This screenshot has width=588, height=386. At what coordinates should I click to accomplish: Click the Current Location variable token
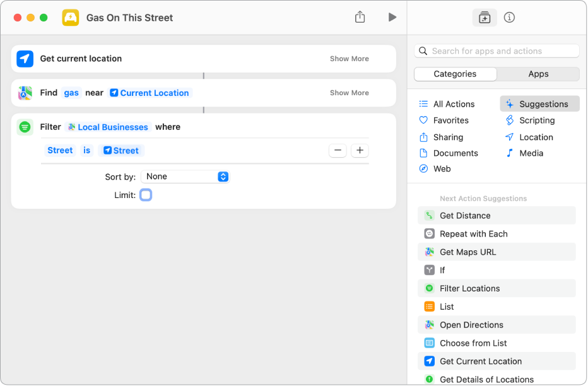(150, 93)
